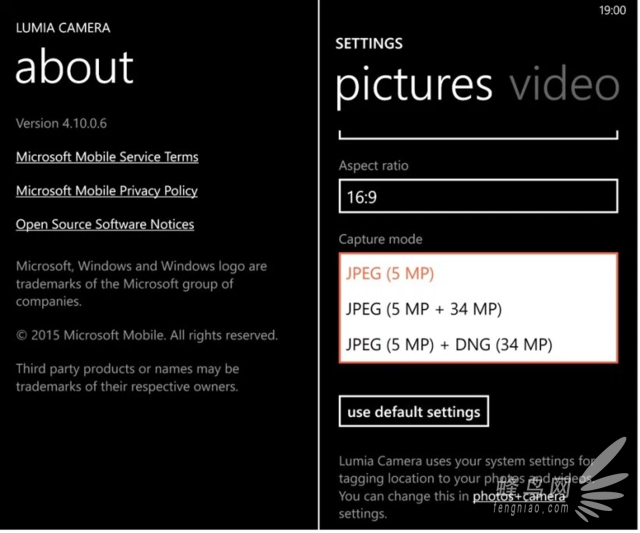Viewport: 640px width, 533px height.
Task: Open the Microsoft Mobile Service Terms link
Action: click(x=107, y=157)
